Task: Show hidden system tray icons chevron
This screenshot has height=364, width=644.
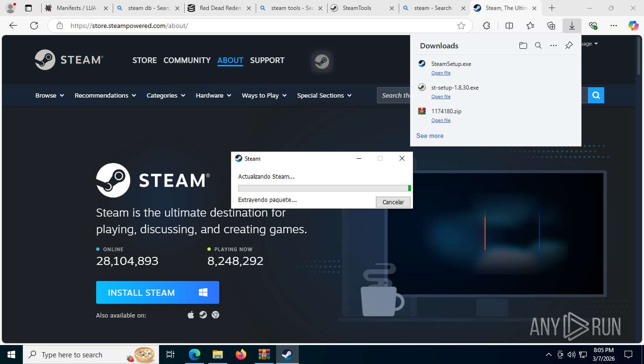Action: (x=549, y=355)
